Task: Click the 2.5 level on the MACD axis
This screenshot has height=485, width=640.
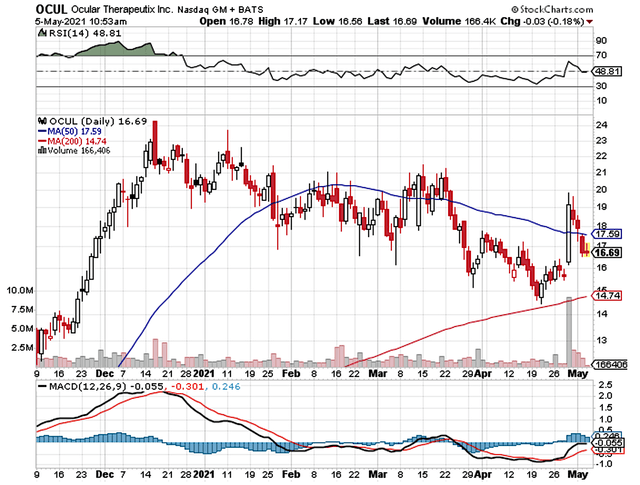Action: click(x=604, y=385)
